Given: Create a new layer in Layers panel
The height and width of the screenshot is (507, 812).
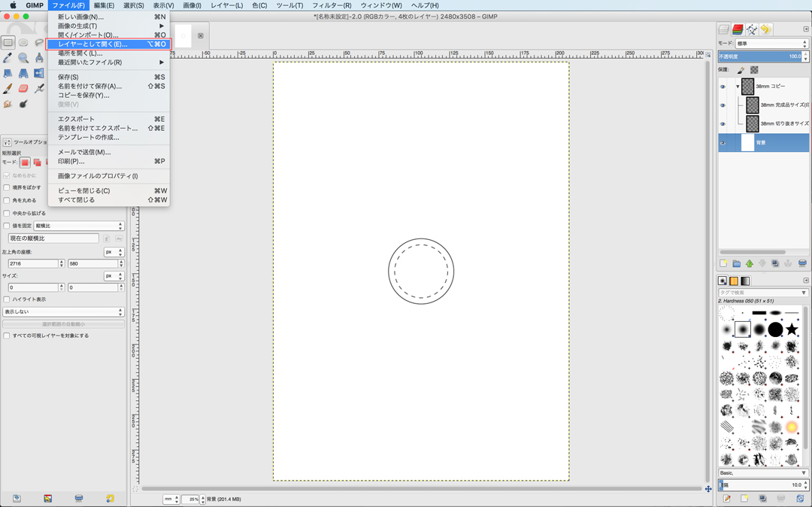Looking at the screenshot, I should coord(723,264).
